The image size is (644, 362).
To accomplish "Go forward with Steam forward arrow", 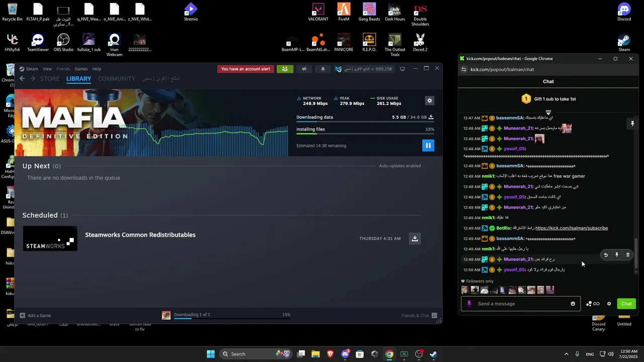I will 33,79.
